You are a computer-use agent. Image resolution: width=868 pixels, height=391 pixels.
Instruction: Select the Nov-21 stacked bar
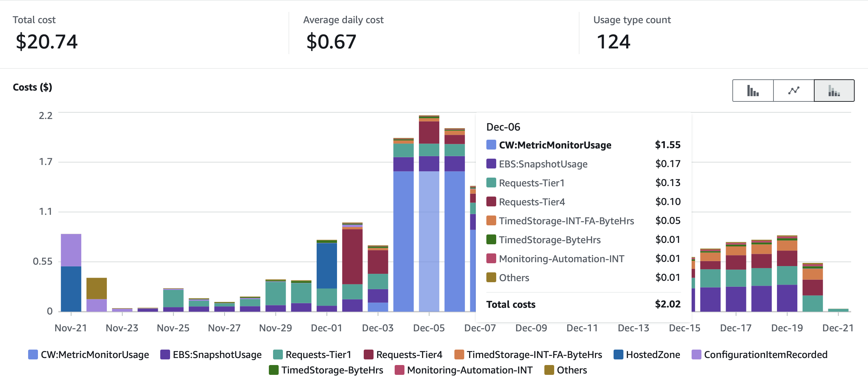click(71, 273)
